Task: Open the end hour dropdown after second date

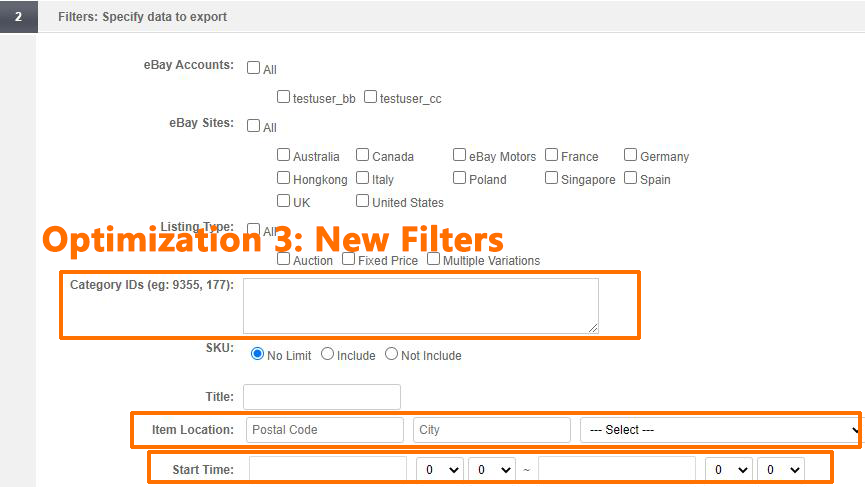Action: pyautogui.click(x=729, y=469)
